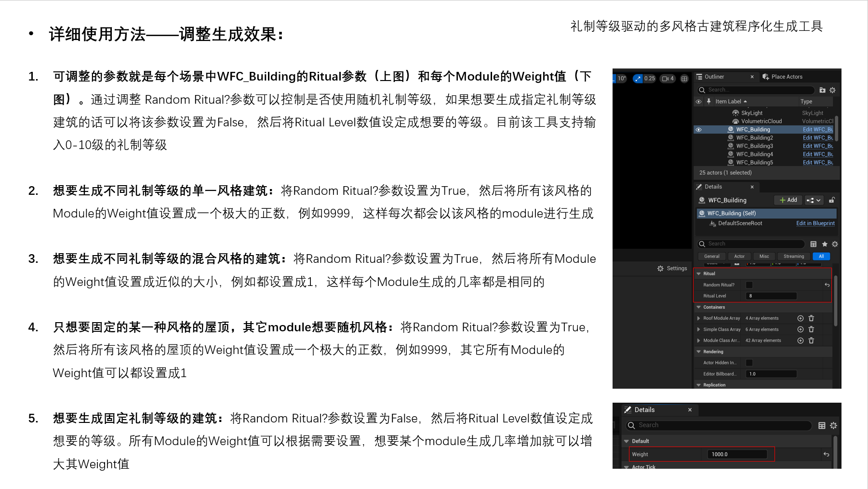Click the Details search field in upper panel
868x489 pixels.
[x=751, y=244]
